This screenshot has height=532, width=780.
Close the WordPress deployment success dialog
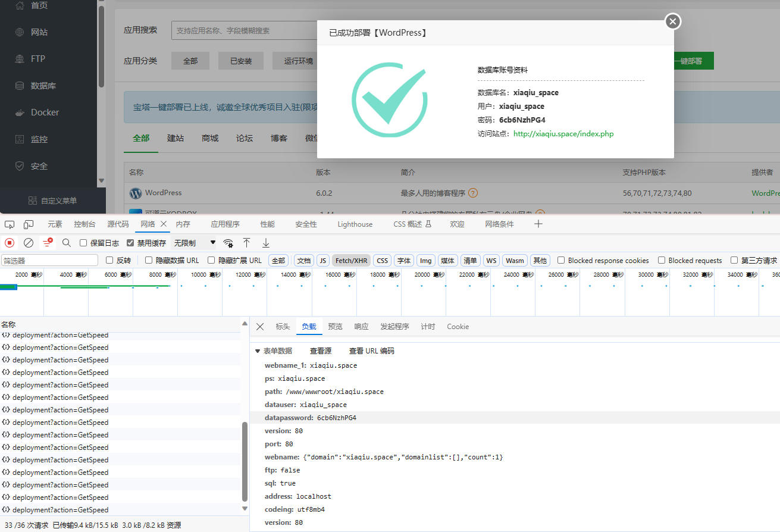(x=673, y=21)
